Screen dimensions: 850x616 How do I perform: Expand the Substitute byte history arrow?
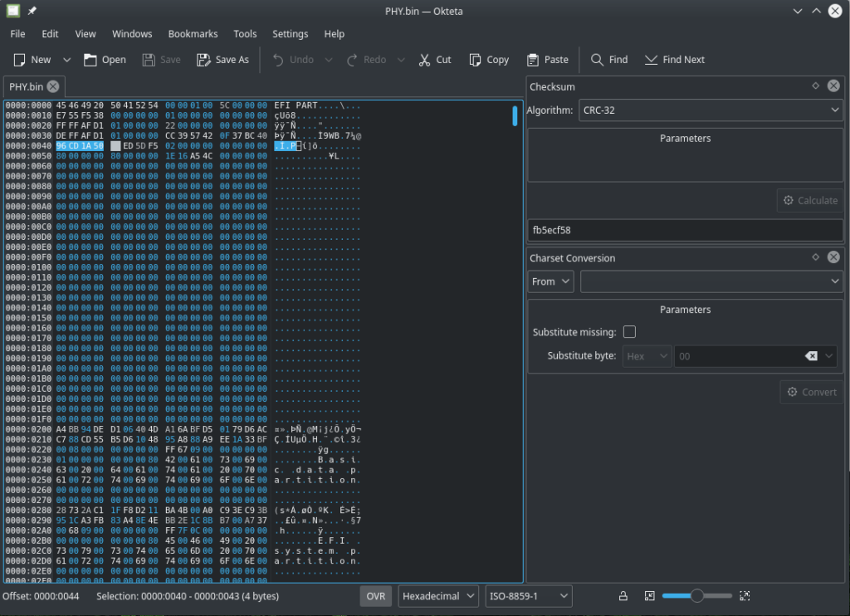[x=829, y=356]
